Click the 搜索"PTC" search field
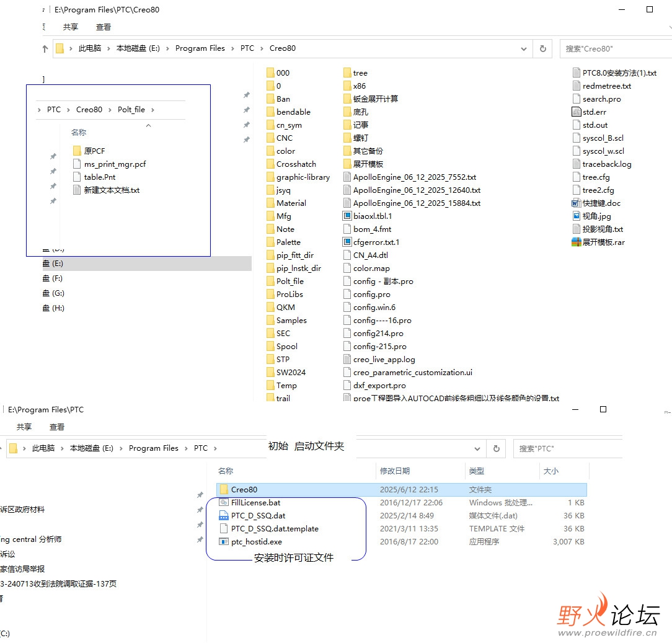Viewport: 672px width, 643px height. (568, 449)
